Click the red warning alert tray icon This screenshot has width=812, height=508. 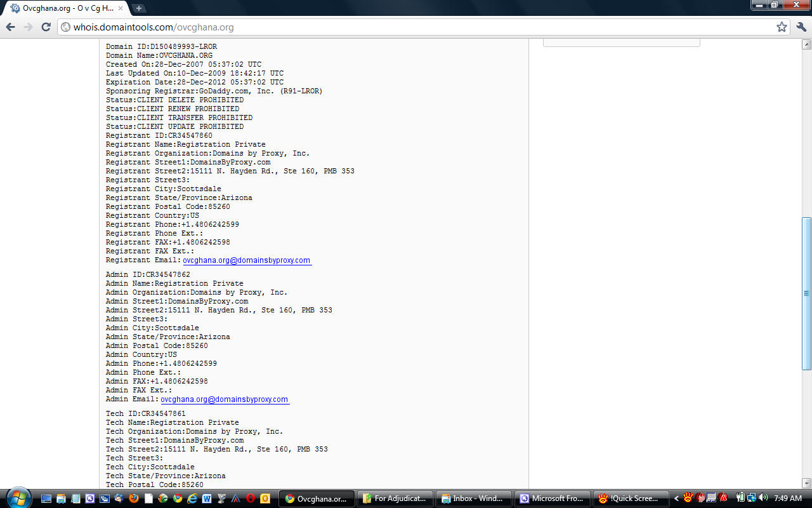point(723,498)
